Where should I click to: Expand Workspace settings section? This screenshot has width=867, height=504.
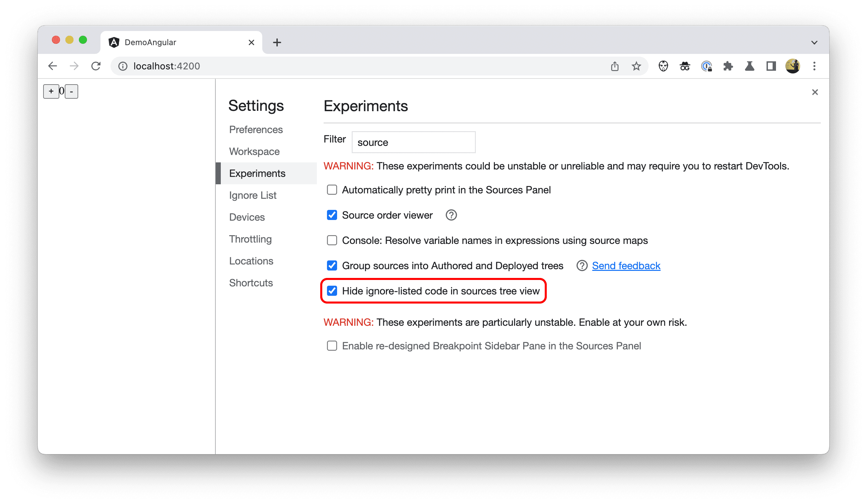(255, 151)
